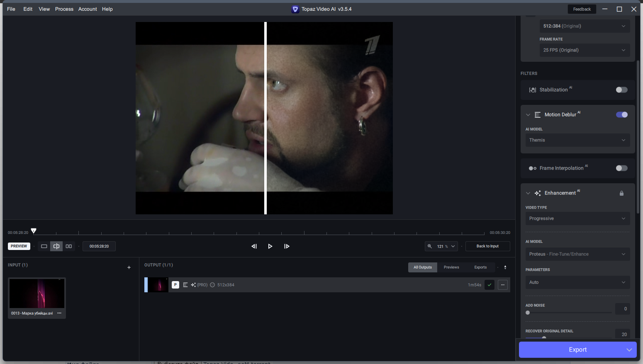The height and width of the screenshot is (364, 643).
Task: Open the Themis AI model dropdown
Action: point(577,140)
